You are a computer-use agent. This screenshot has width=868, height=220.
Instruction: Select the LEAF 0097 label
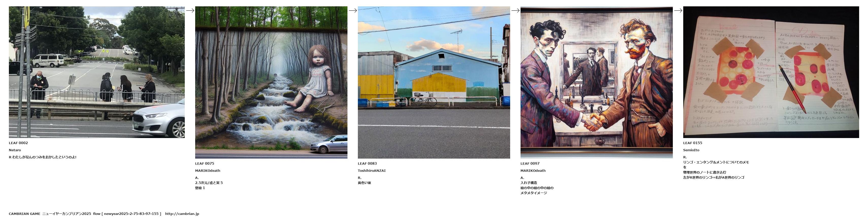coord(530,163)
